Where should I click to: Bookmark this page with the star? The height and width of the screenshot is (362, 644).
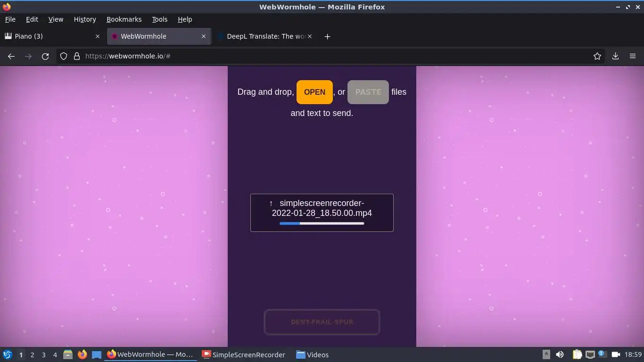pos(597,56)
